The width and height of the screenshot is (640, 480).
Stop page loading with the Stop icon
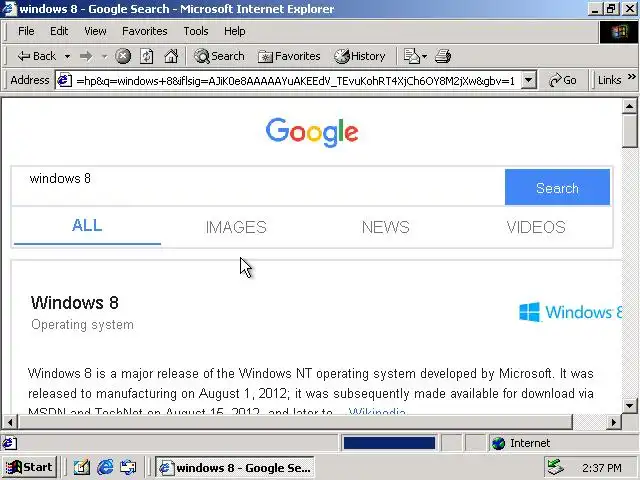(123, 56)
